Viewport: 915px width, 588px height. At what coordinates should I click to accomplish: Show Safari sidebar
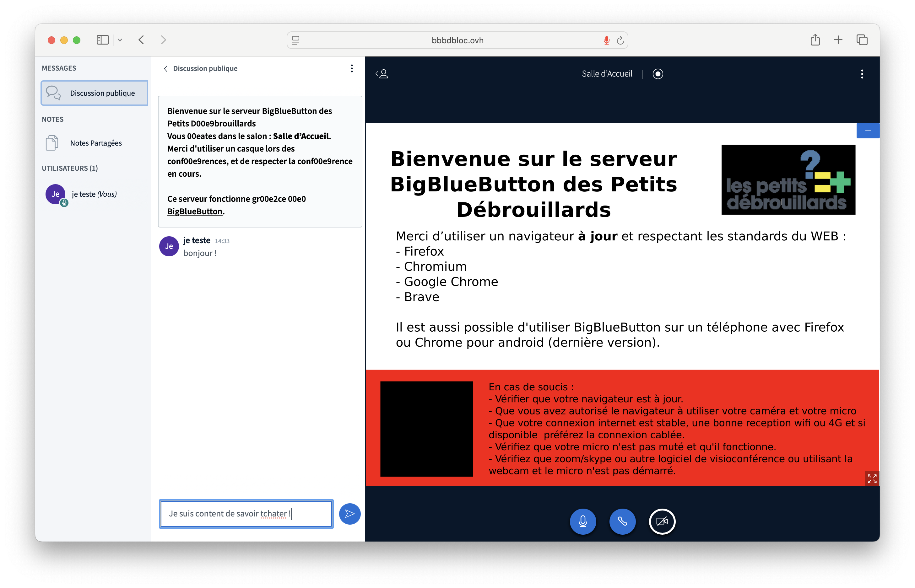(102, 40)
